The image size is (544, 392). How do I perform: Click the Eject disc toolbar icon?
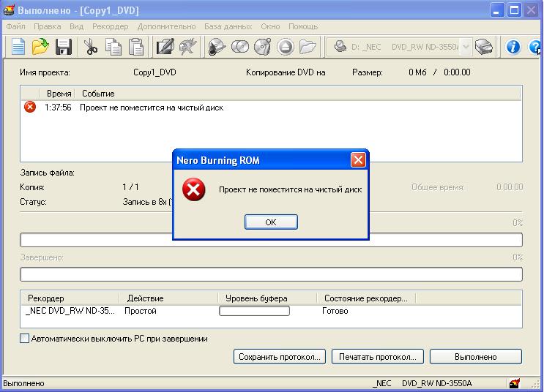point(285,47)
